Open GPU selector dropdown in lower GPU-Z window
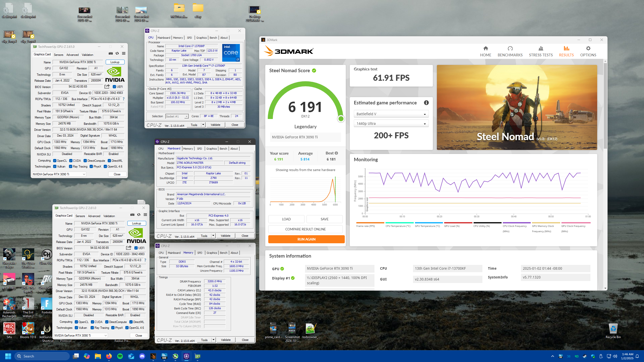Screen dimensions: 644x362 tap(81, 336)
